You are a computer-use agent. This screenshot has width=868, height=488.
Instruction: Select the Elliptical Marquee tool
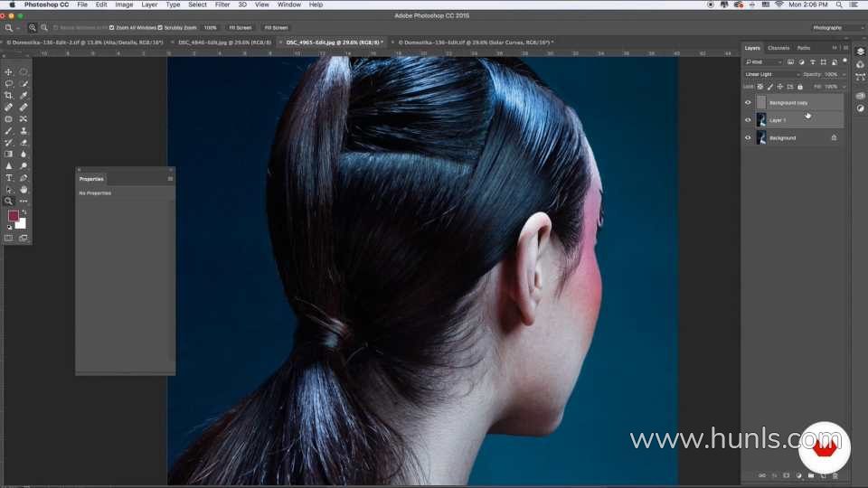click(x=24, y=72)
